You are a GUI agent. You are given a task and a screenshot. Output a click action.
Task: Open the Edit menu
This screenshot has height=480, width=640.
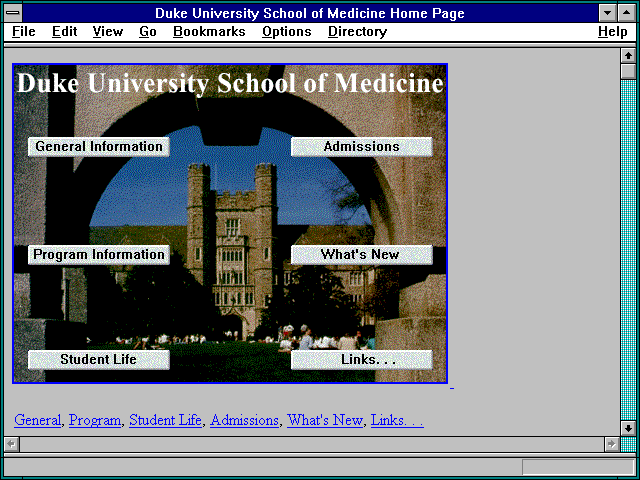64,32
